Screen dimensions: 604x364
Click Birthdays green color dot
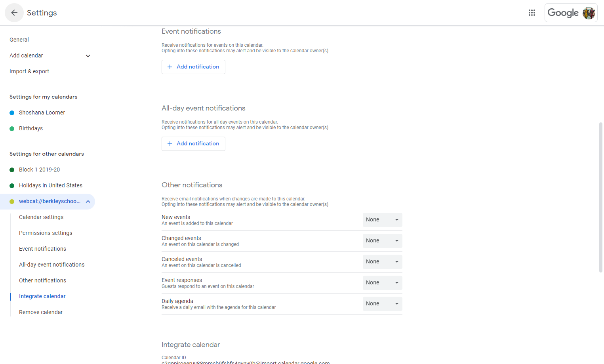(x=12, y=129)
